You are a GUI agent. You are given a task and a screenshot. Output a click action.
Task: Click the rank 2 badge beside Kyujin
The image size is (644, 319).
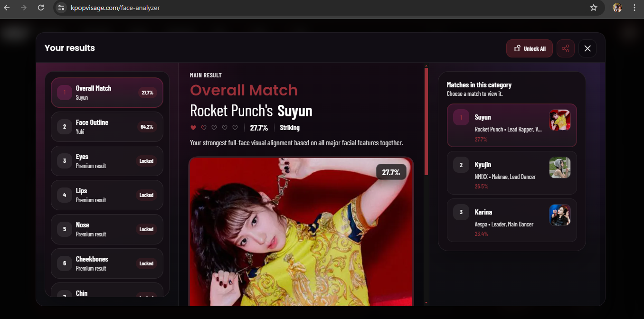[461, 165]
